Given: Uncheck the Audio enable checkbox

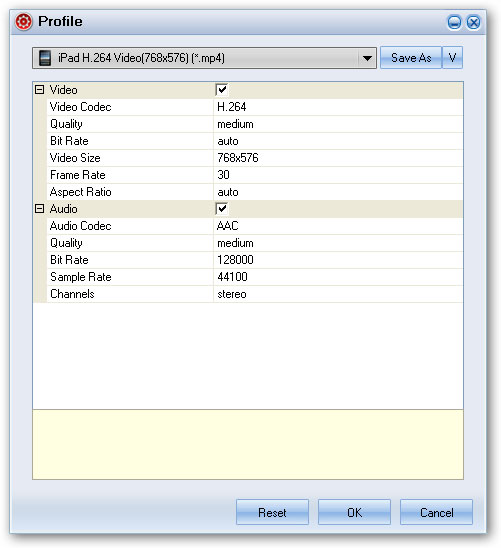Looking at the screenshot, I should pos(222,209).
